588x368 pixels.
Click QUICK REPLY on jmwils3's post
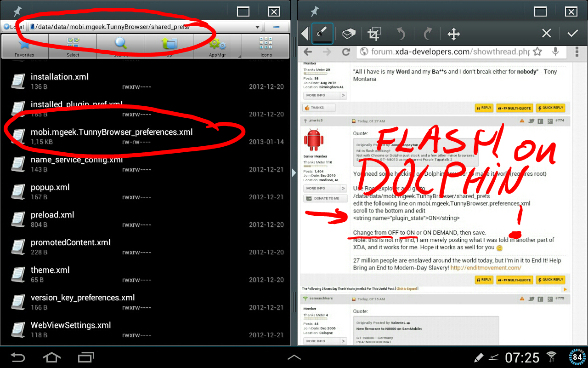[550, 280]
